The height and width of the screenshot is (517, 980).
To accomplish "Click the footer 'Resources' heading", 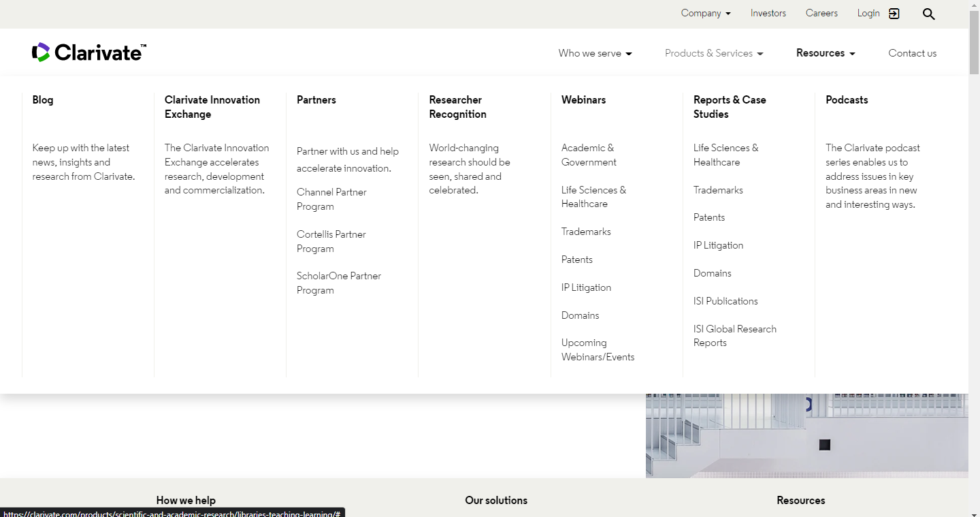I will click(x=801, y=500).
